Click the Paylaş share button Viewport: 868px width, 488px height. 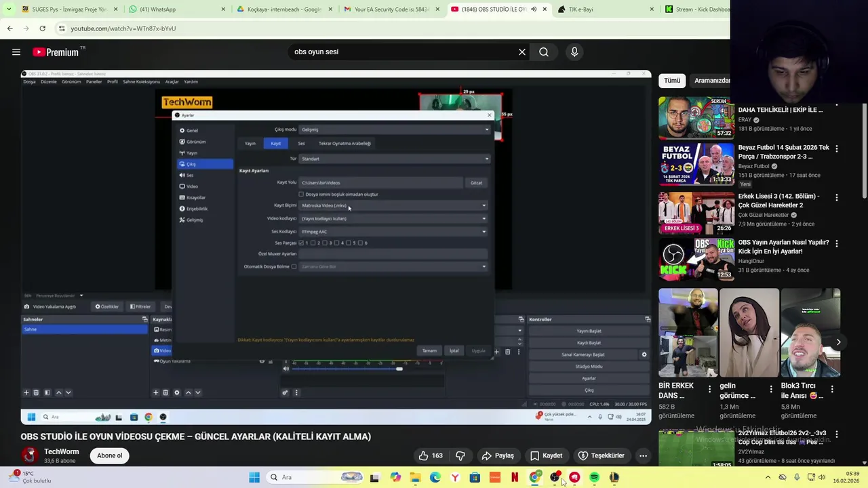tap(497, 455)
